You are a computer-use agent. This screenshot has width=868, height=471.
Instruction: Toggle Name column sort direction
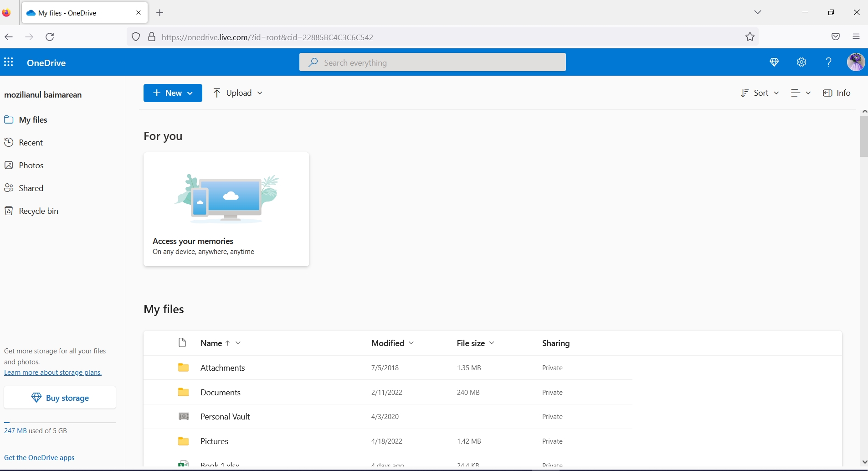226,343
